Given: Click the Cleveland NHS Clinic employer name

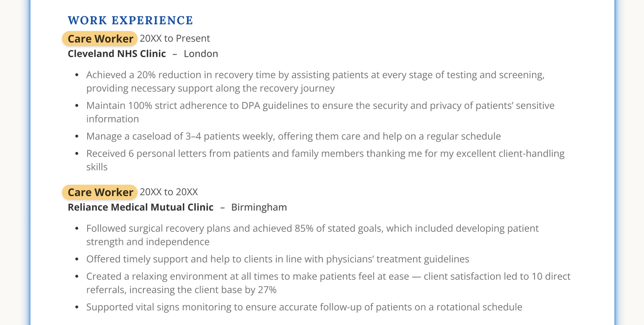Looking at the screenshot, I should pyautogui.click(x=117, y=54).
